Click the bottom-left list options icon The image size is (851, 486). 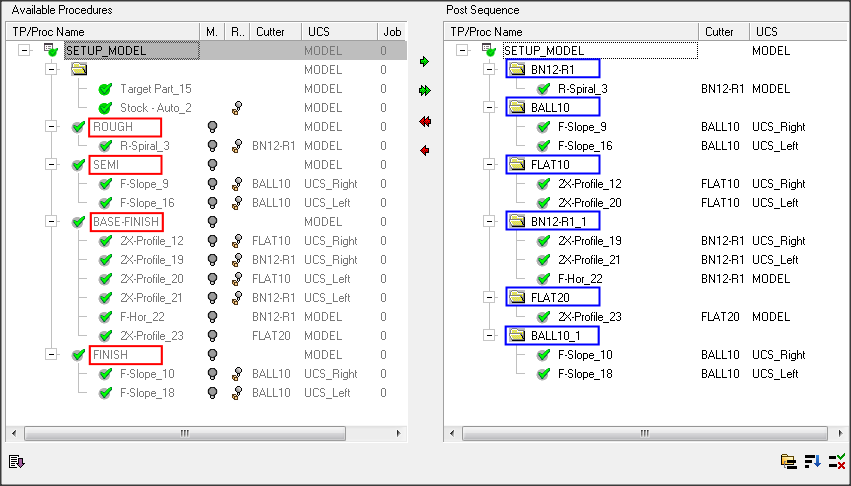tap(17, 462)
